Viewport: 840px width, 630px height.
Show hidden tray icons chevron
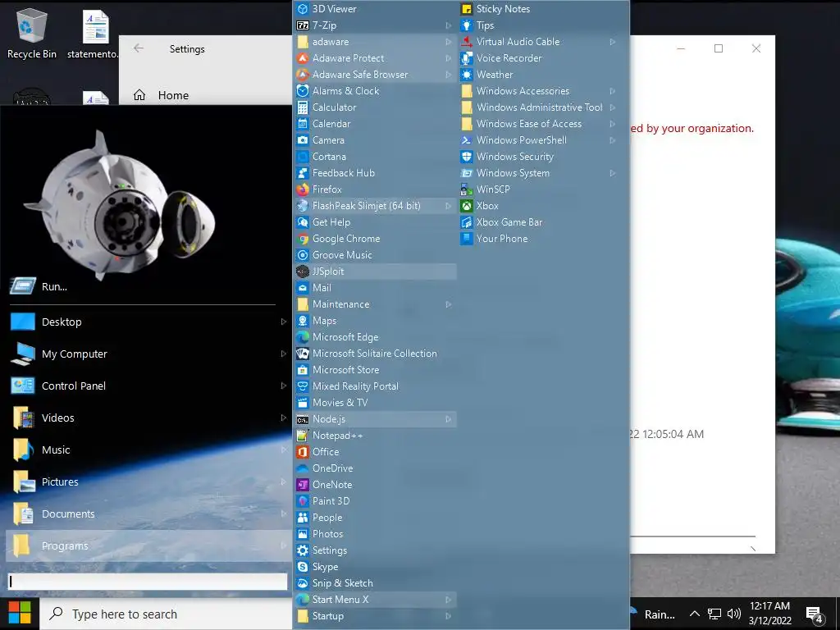point(694,614)
